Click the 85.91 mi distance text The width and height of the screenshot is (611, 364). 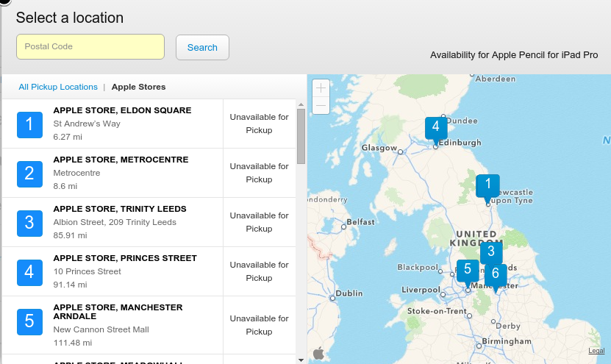pos(70,235)
